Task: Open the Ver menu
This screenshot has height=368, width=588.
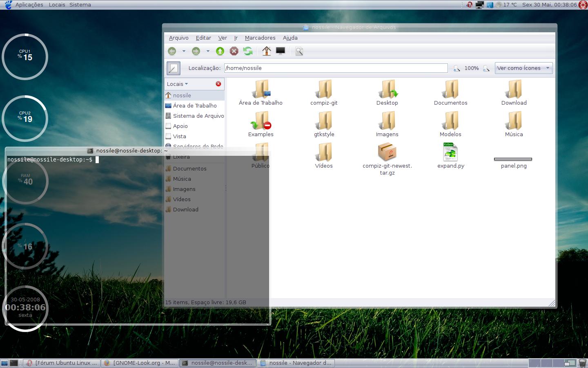Action: pos(223,38)
